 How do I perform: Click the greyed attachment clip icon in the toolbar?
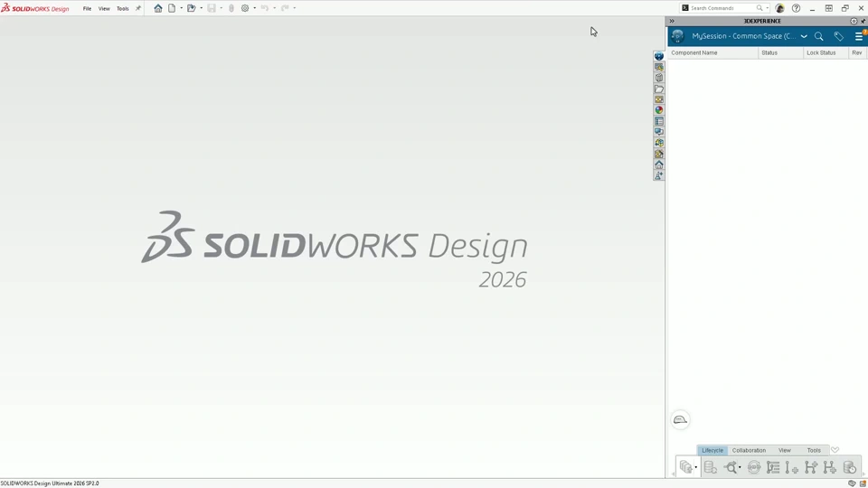click(x=231, y=8)
